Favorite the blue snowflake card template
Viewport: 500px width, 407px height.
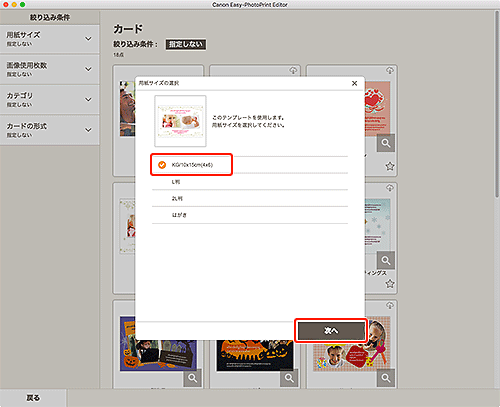(x=390, y=284)
